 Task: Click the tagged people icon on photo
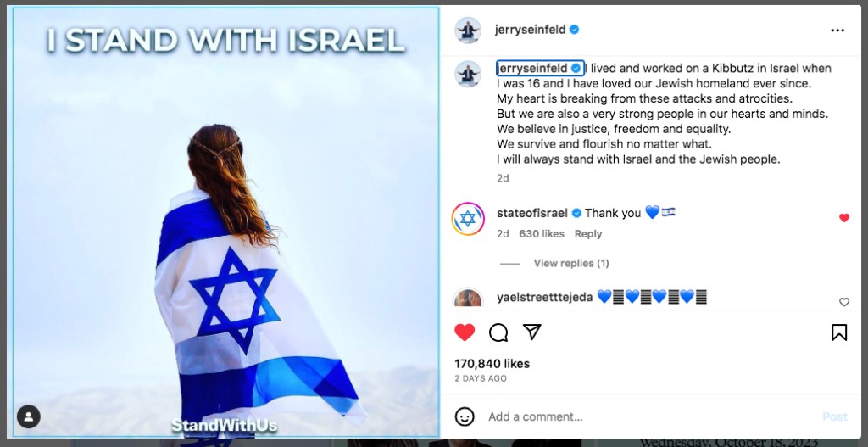[29, 416]
